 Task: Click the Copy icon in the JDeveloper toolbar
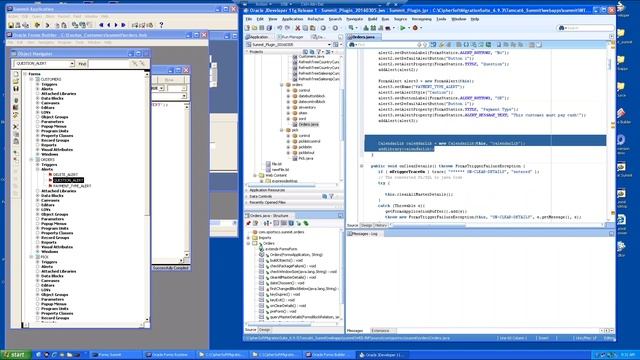click(x=305, y=28)
